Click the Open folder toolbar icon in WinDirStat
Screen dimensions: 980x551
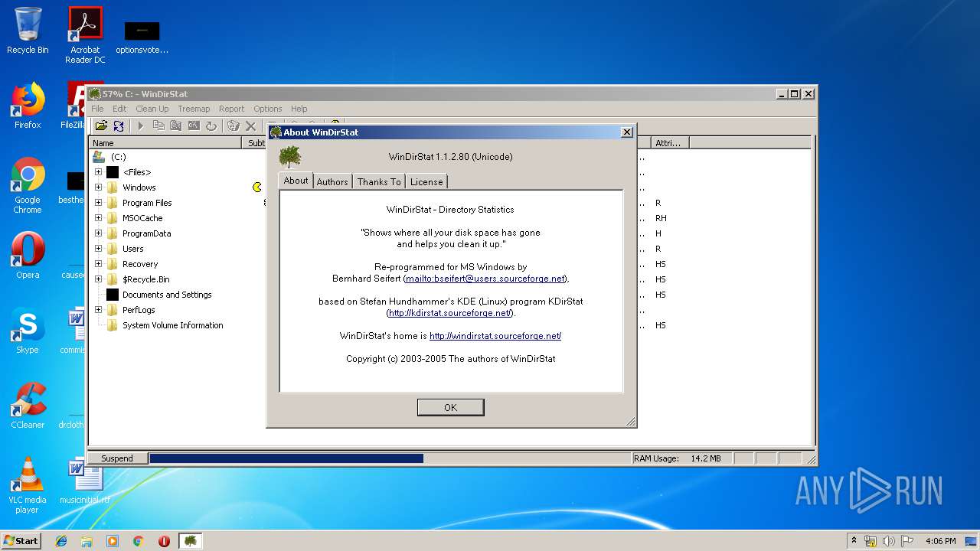click(101, 126)
